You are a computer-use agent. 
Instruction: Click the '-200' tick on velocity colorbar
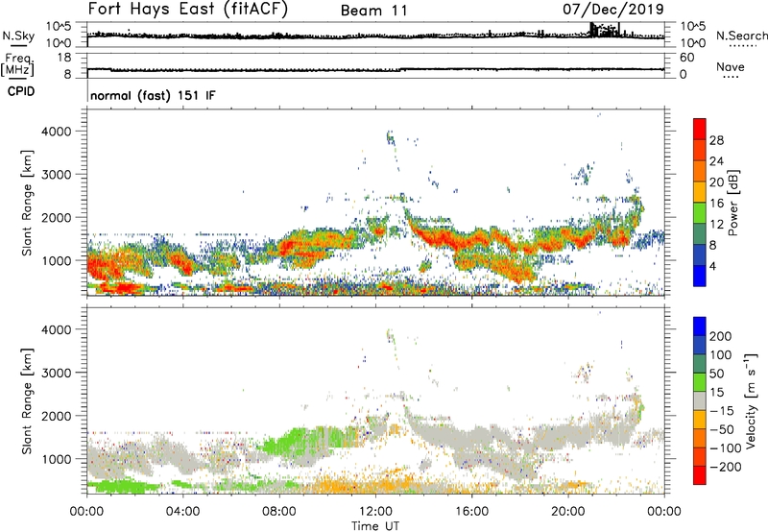coord(726,467)
